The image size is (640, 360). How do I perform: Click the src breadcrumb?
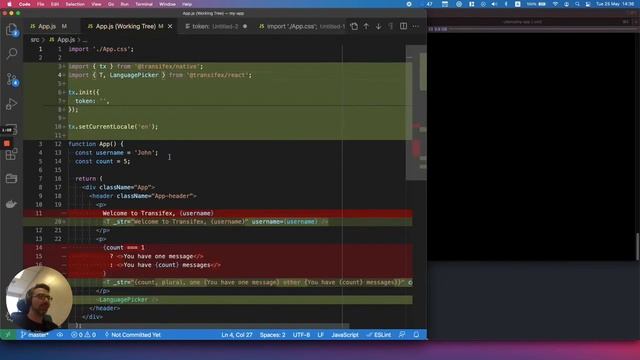35,40
